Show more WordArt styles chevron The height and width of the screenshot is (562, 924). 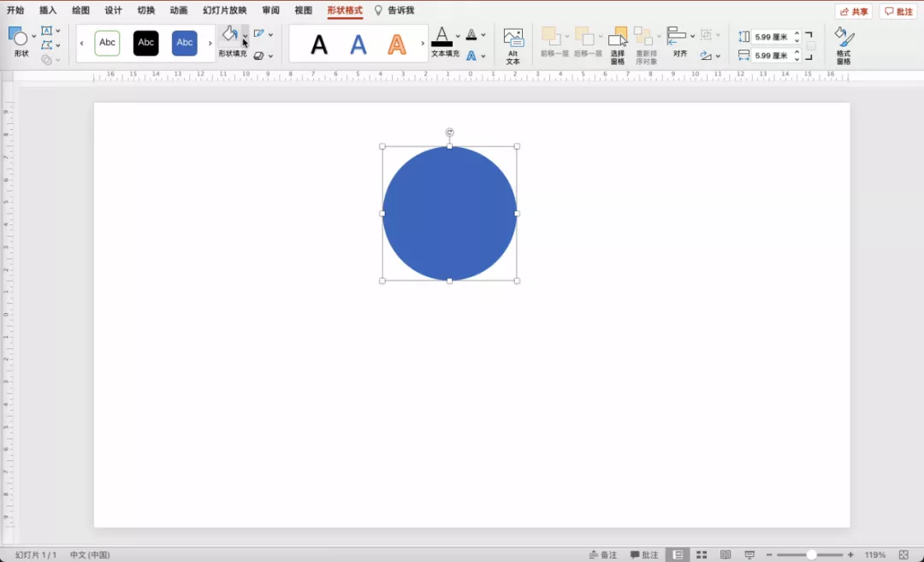(x=423, y=43)
